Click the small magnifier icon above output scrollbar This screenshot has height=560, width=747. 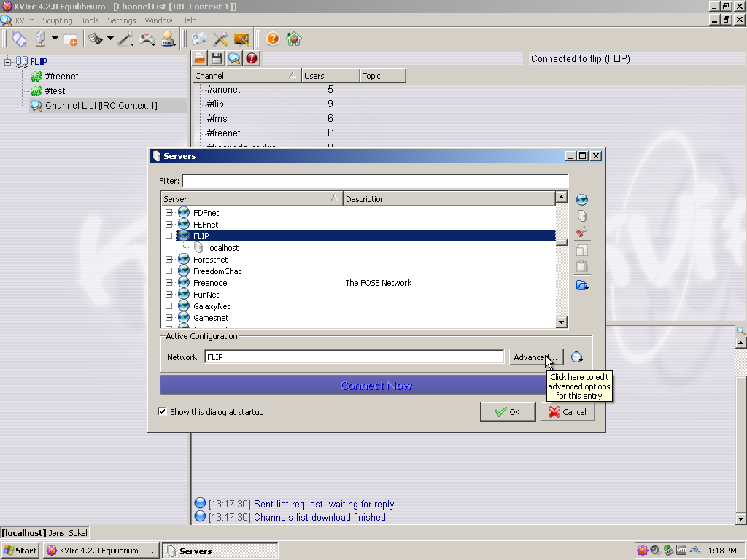(x=740, y=330)
